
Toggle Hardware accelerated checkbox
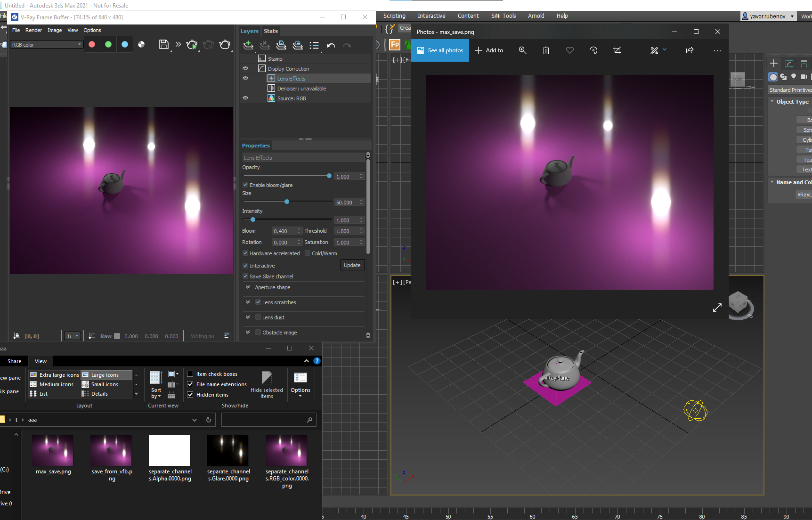[245, 253]
